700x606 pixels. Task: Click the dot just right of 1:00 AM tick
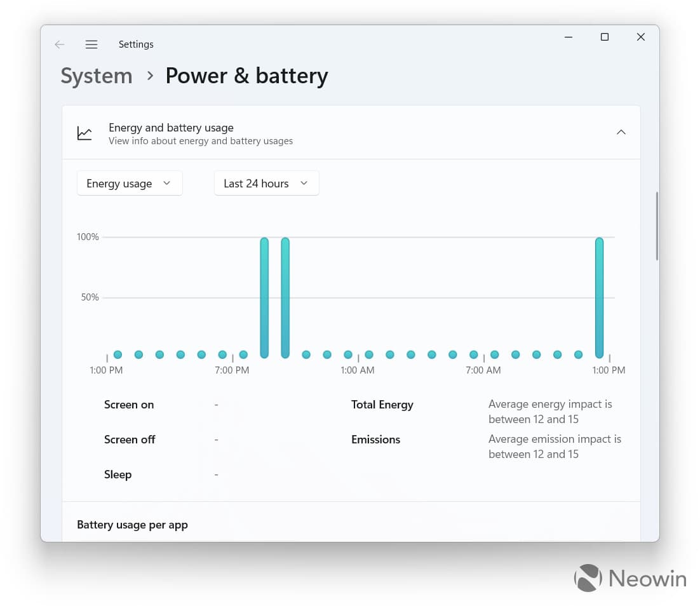pyautogui.click(x=369, y=354)
